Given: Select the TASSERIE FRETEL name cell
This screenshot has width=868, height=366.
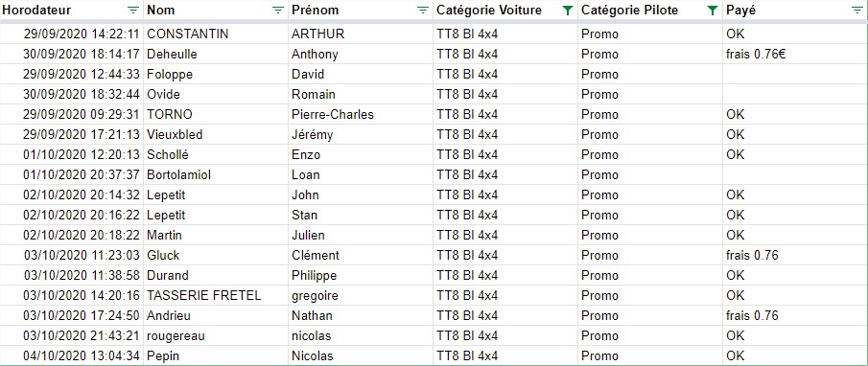Looking at the screenshot, I should click(x=216, y=295).
